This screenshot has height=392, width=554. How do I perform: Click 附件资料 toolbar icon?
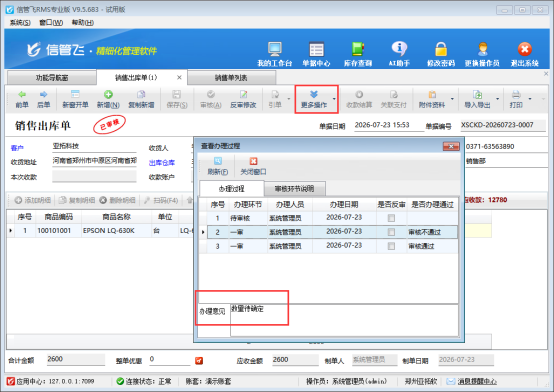(432, 99)
